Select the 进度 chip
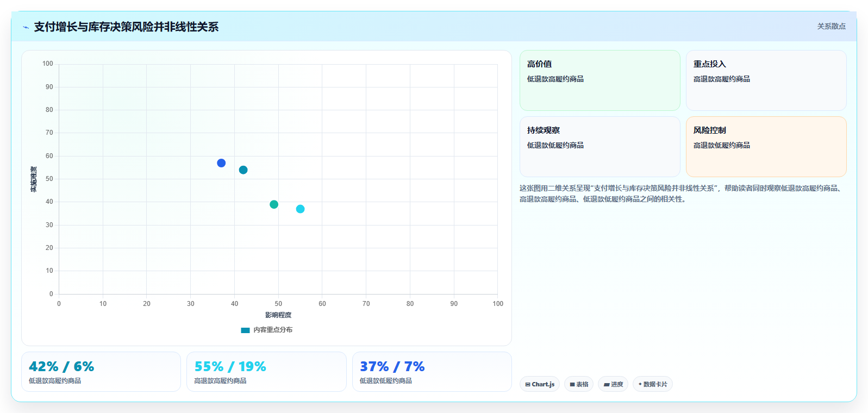 (613, 384)
